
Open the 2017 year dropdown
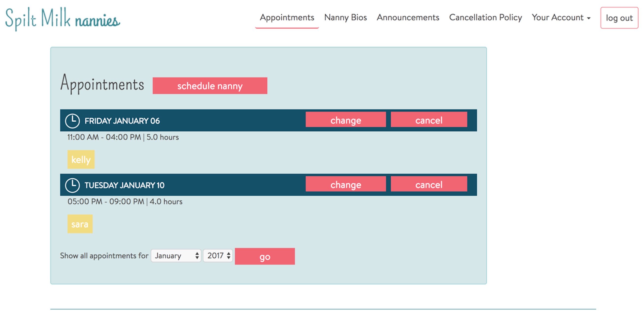coord(218,256)
